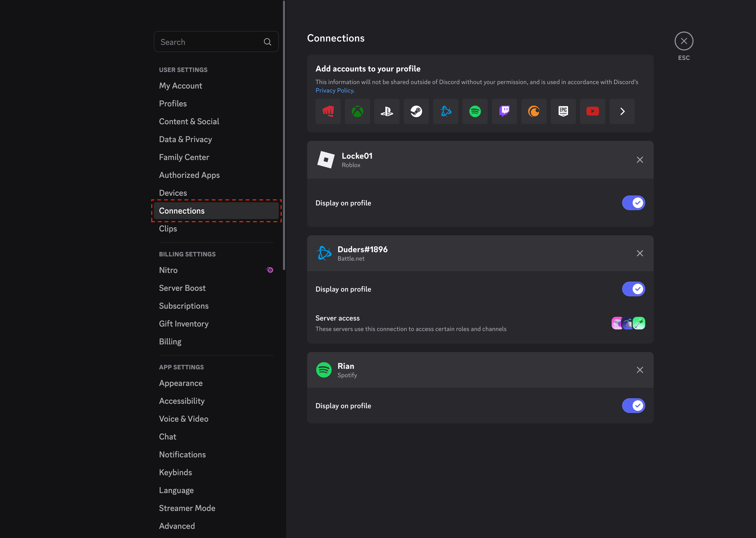The width and height of the screenshot is (756, 538).
Task: Show more account connection options
Action: [622, 111]
